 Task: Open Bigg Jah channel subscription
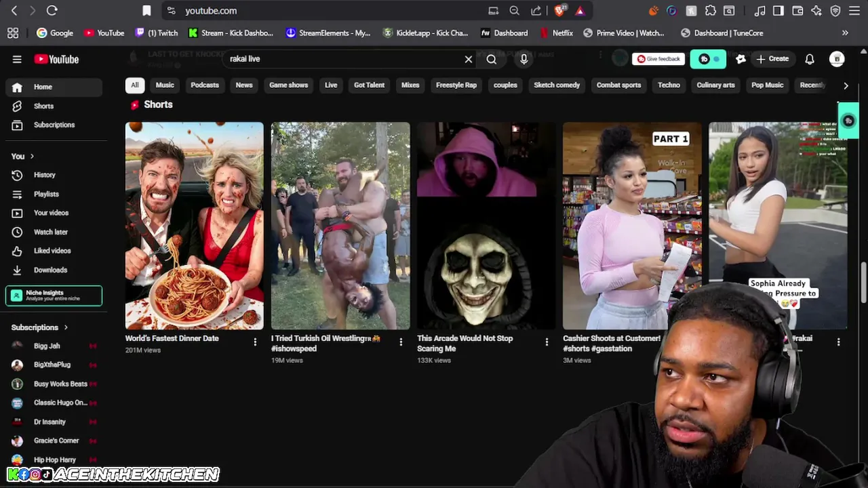point(54,346)
